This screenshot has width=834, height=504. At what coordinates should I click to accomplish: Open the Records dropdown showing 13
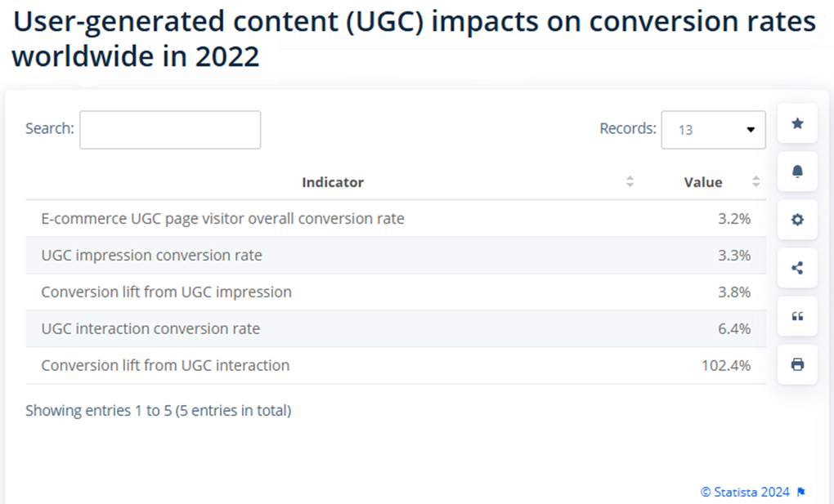[x=713, y=130]
